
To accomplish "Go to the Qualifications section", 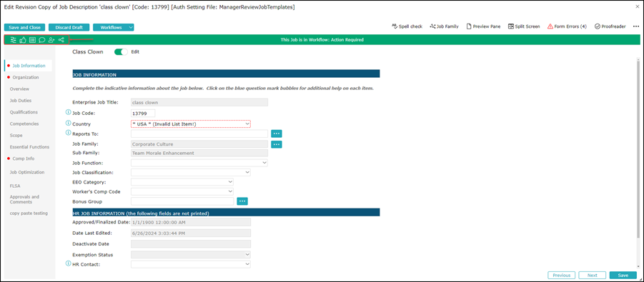I will (x=24, y=112).
